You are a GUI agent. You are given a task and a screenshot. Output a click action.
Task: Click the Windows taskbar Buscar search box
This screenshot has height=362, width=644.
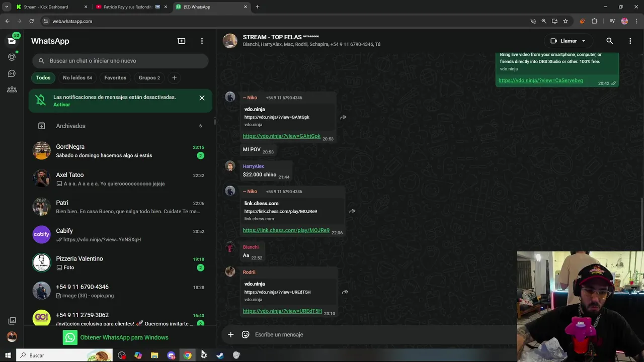(x=64, y=355)
